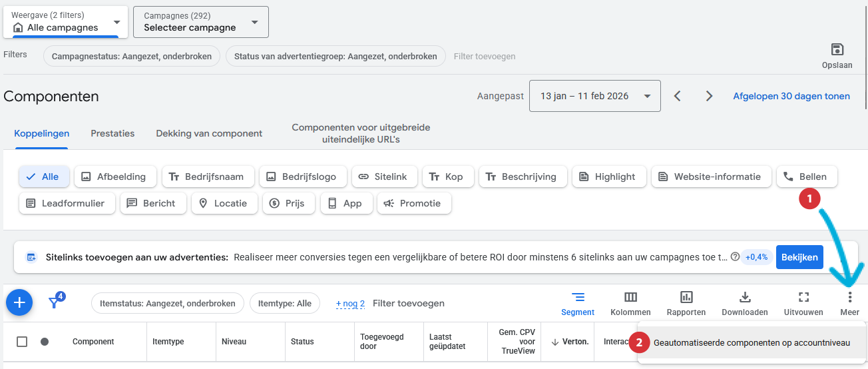Open the date range dropdown
This screenshot has width=868, height=369.
click(x=594, y=96)
